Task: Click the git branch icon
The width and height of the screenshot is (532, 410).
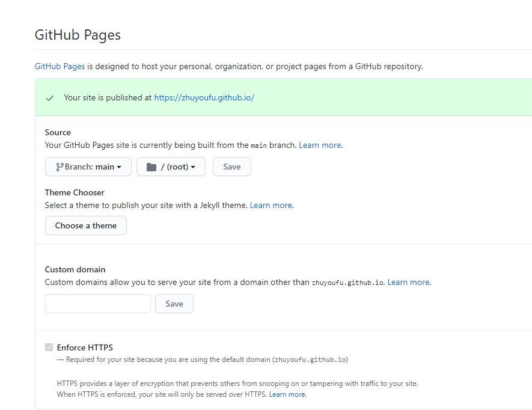Action: pyautogui.click(x=60, y=167)
